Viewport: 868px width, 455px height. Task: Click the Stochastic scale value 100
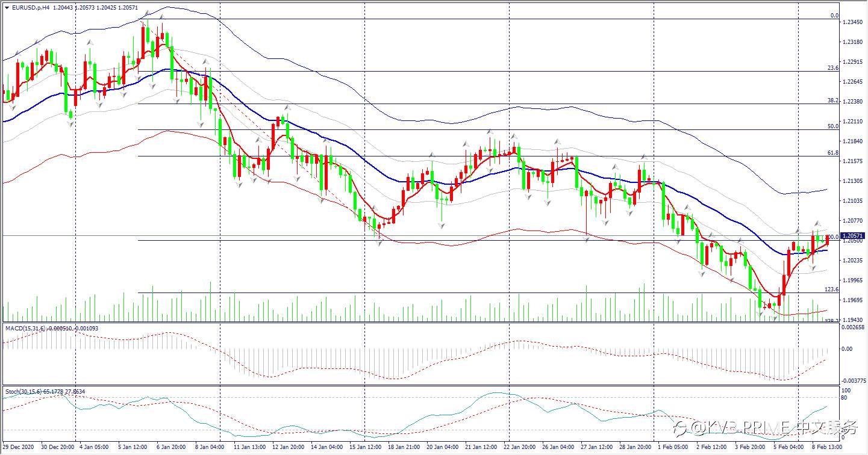coord(846,390)
